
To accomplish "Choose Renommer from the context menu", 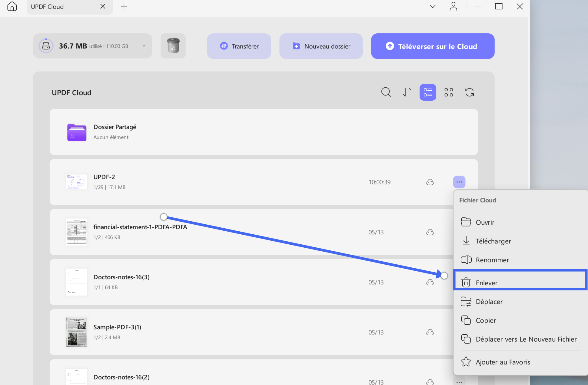I will 520,260.
